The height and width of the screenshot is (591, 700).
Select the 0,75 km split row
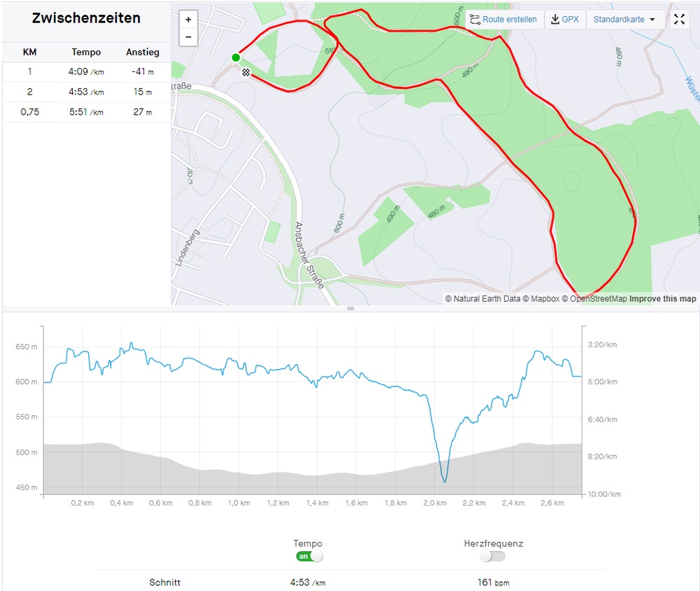86,112
